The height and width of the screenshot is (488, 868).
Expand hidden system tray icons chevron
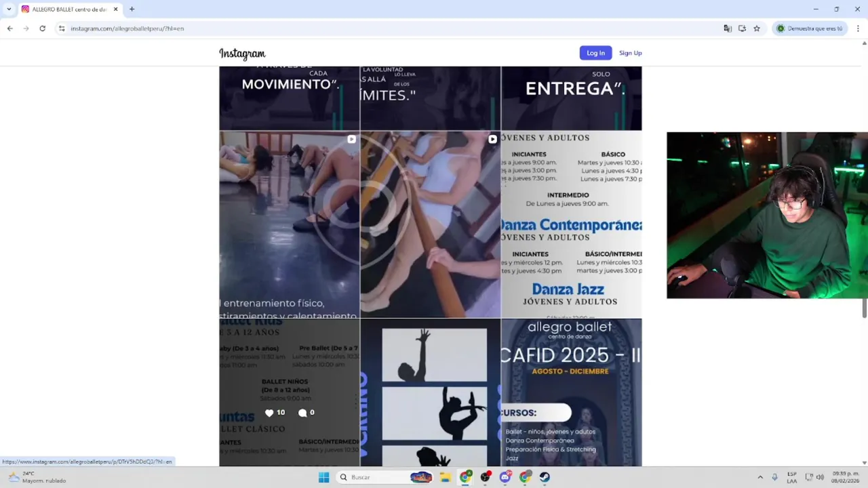(x=760, y=477)
